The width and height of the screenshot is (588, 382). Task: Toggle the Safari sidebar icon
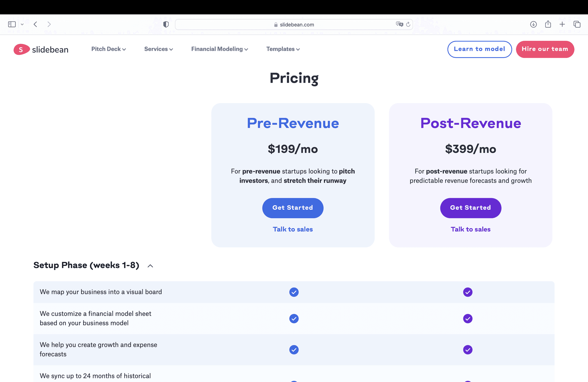point(12,24)
